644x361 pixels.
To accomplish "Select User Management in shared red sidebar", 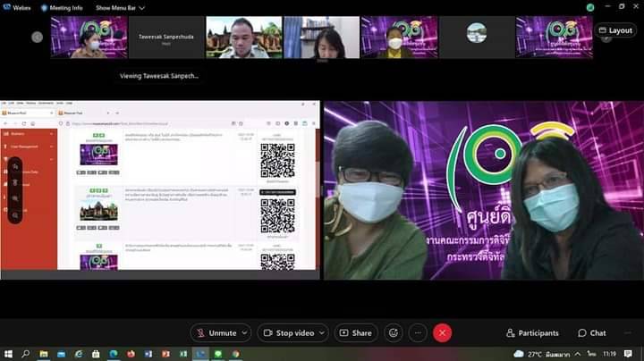I will pos(24,147).
